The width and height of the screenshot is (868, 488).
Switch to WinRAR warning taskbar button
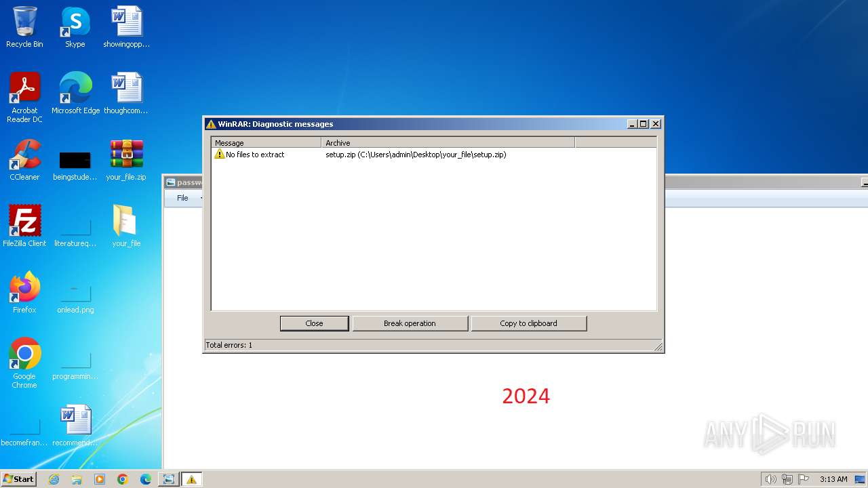(191, 479)
